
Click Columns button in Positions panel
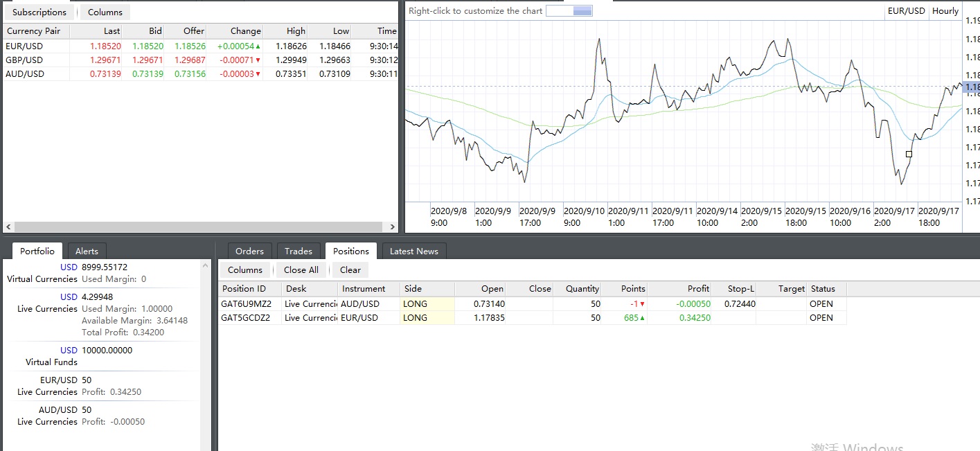(x=245, y=270)
